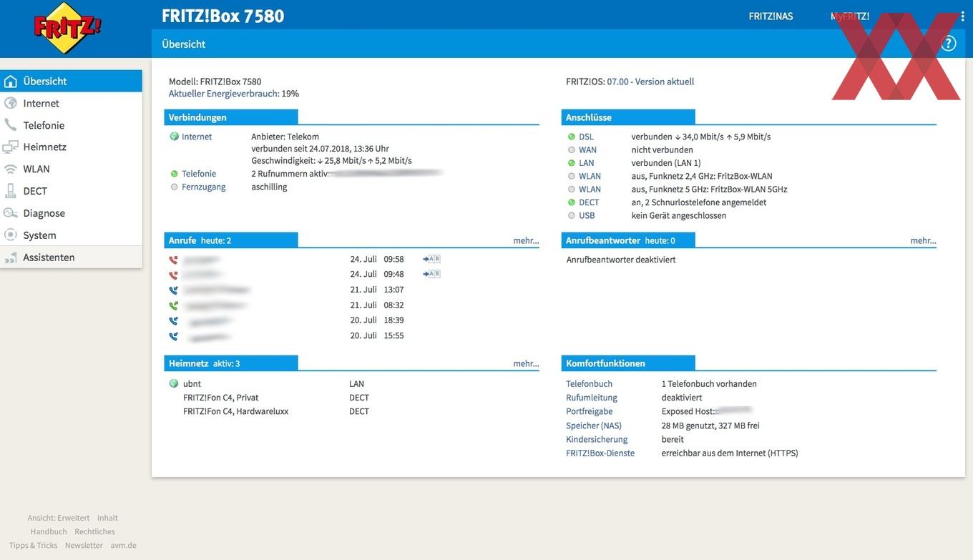Click the Internet globe icon in sidebar
This screenshot has height=560, width=973.
click(x=10, y=103)
